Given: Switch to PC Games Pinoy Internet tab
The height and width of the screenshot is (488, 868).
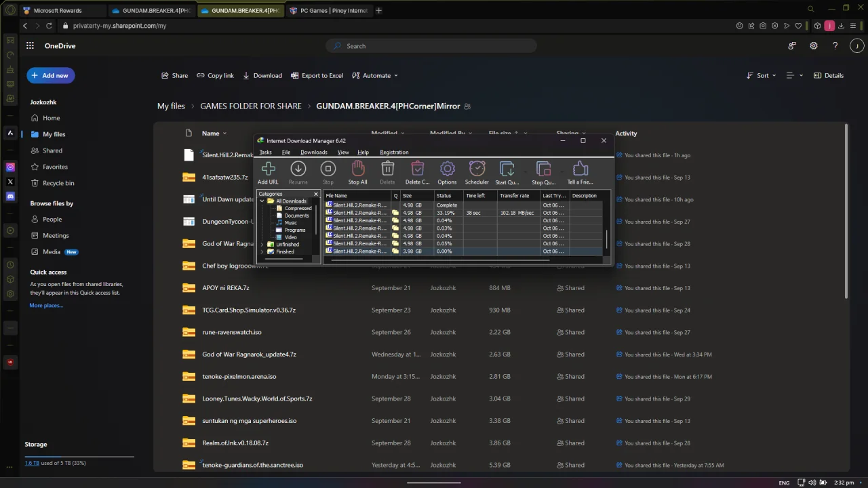Looking at the screenshot, I should (x=329, y=10).
